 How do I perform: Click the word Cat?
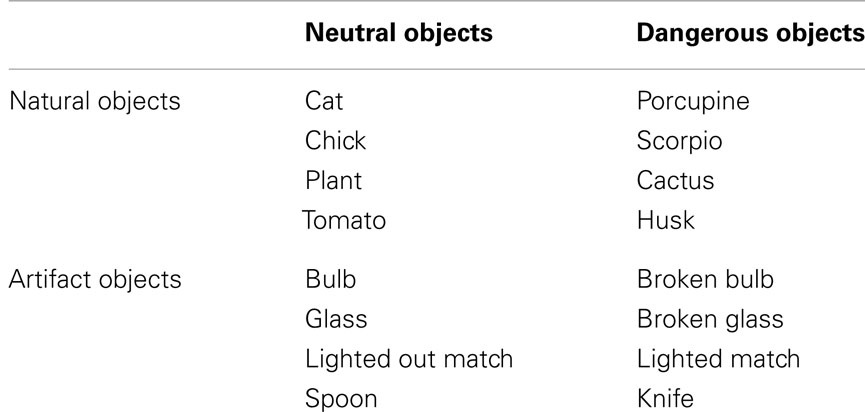tap(324, 101)
